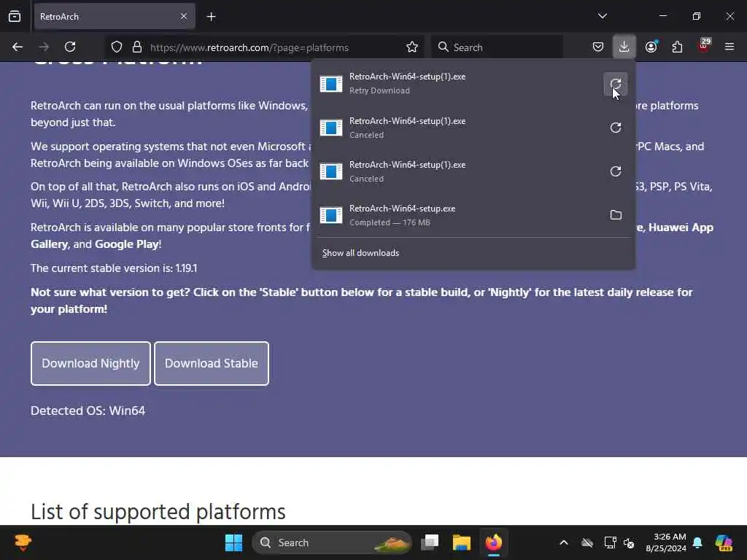Image resolution: width=747 pixels, height=560 pixels.
Task: Open Firefox View recent browsing icon
Action: (15, 17)
